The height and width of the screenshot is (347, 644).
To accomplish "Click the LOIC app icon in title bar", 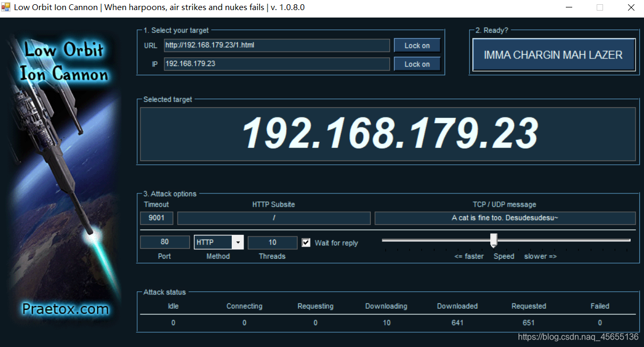I will tap(6, 7).
